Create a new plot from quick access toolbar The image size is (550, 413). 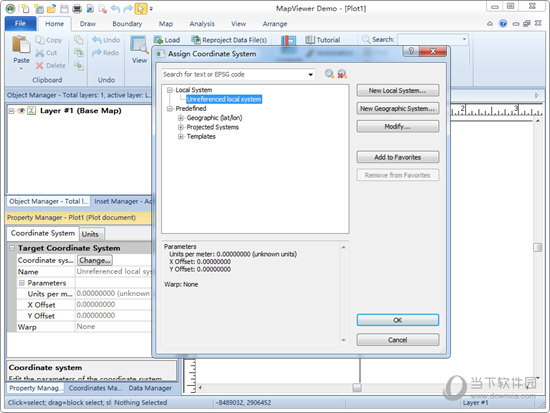25,8
